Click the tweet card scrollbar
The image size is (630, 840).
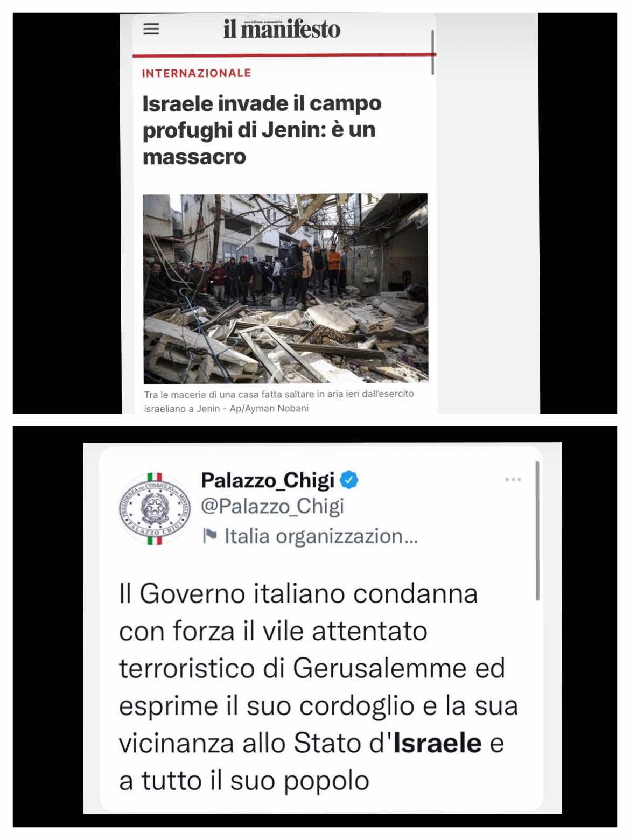537,531
